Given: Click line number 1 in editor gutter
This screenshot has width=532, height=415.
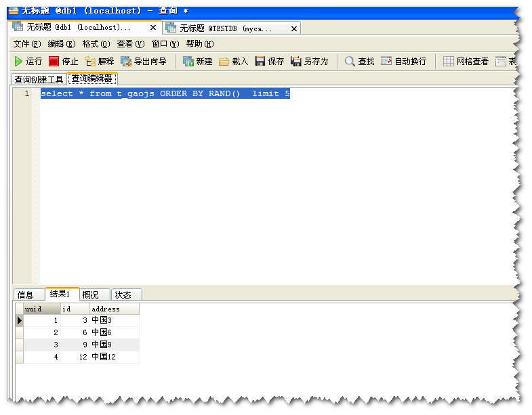Looking at the screenshot, I should [27, 93].
